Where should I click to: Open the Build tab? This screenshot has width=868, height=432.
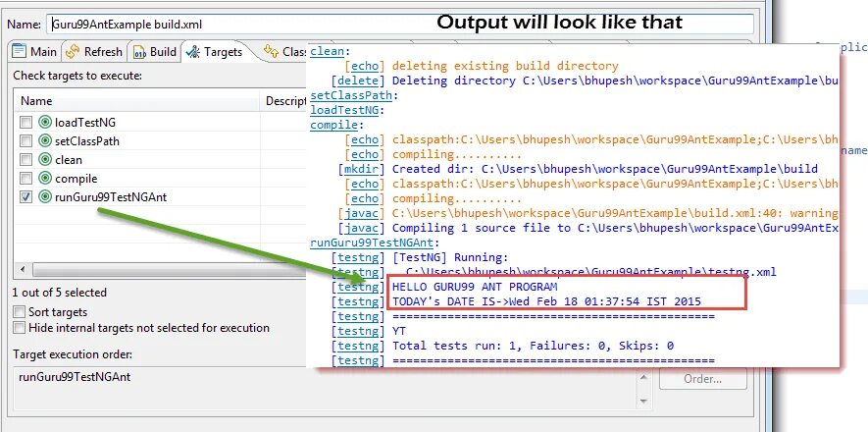click(156, 51)
